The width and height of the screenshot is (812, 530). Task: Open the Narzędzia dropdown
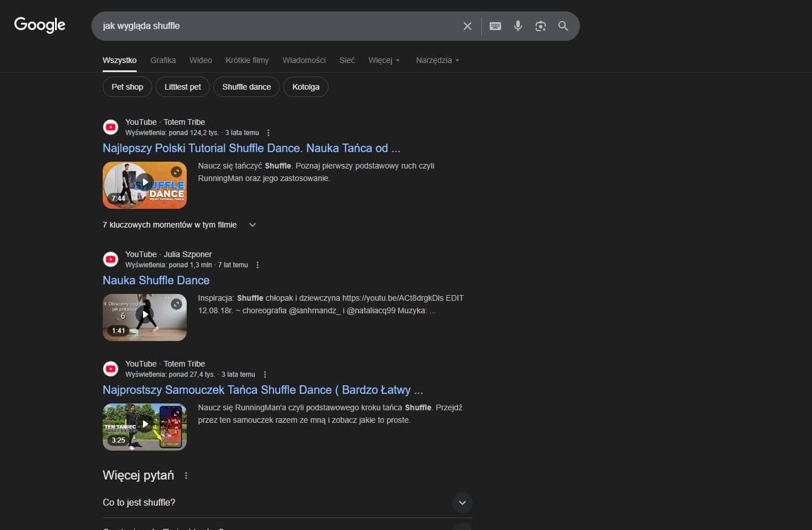(437, 60)
